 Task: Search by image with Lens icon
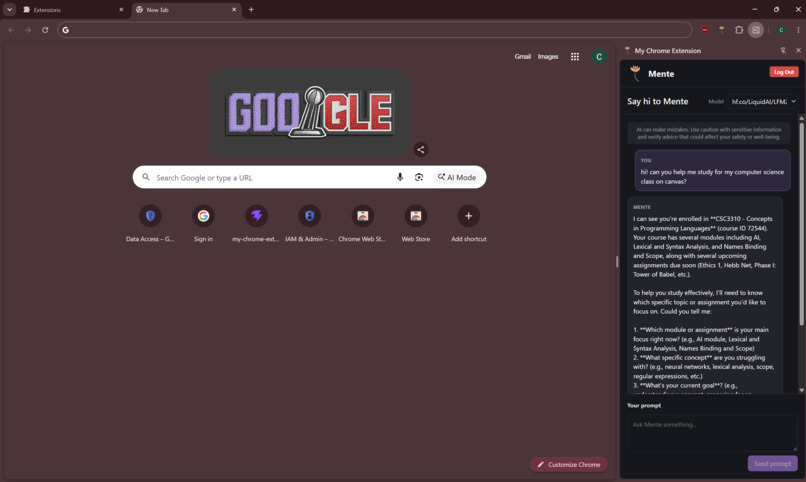[x=419, y=177]
